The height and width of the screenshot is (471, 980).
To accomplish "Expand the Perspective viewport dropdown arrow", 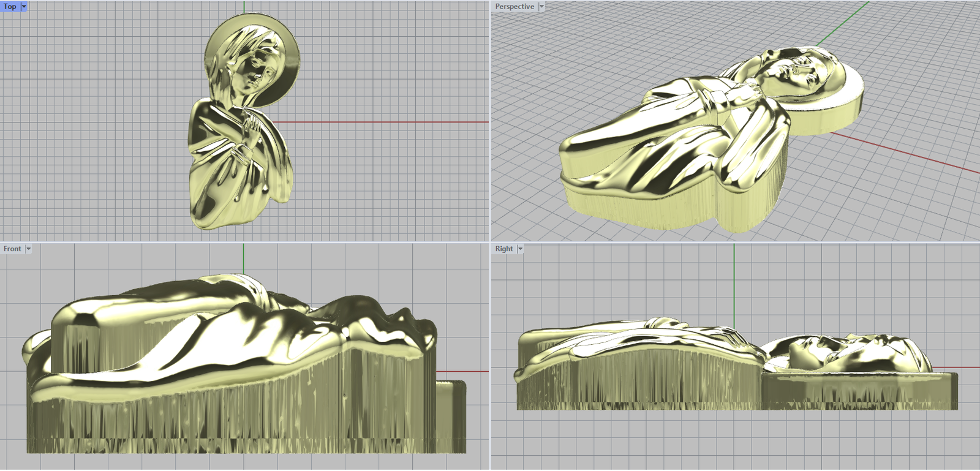I will point(541,6).
